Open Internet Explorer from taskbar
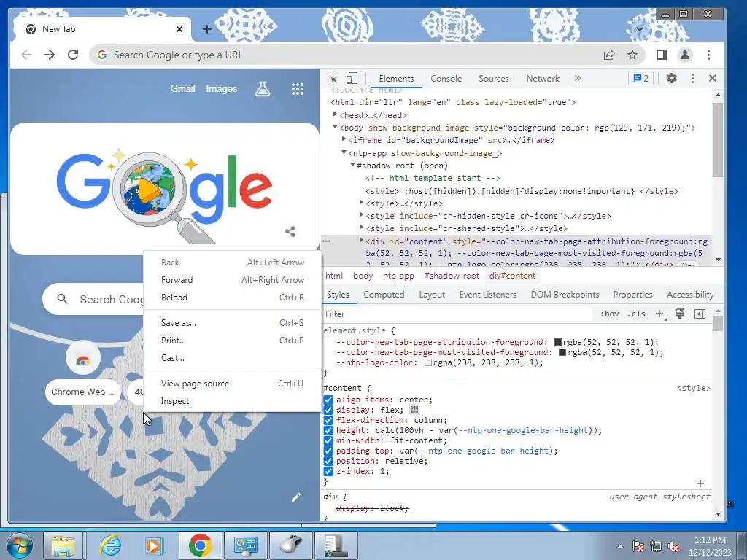This screenshot has height=560, width=747. tap(110, 545)
